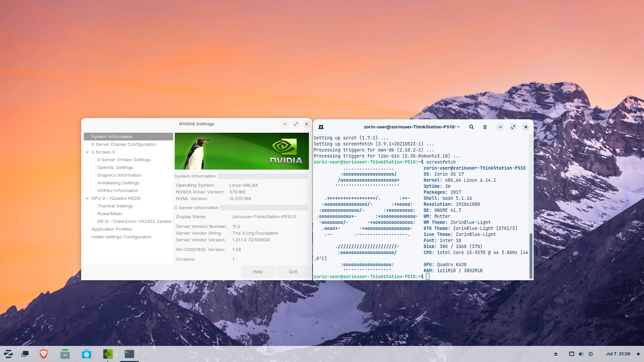The image size is (644, 362).
Task: Open the terminal hamburger menu
Action: point(485,127)
